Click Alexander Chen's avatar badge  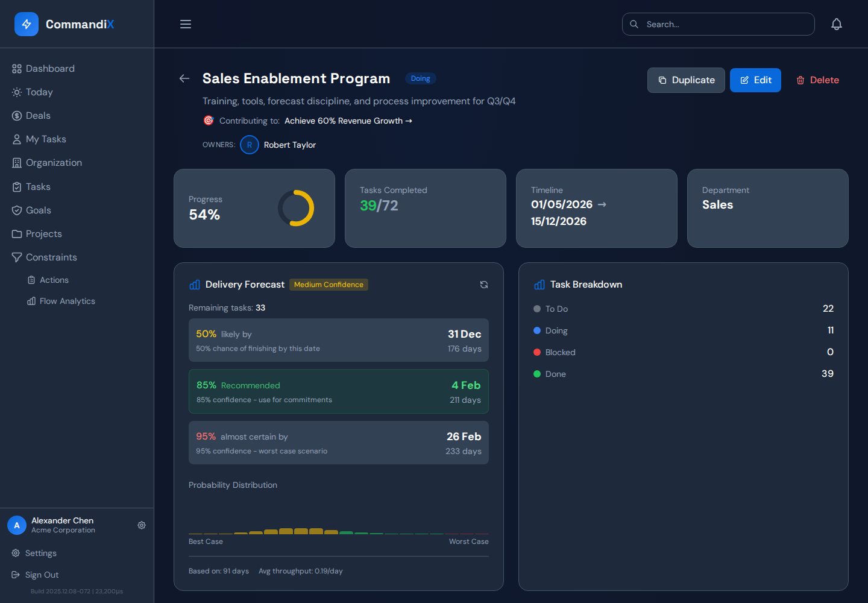(17, 525)
